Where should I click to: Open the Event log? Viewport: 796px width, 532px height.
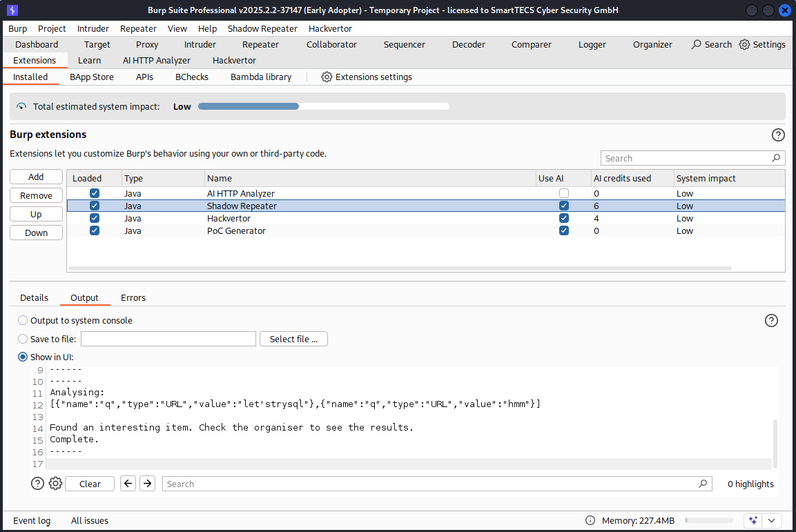pos(32,520)
